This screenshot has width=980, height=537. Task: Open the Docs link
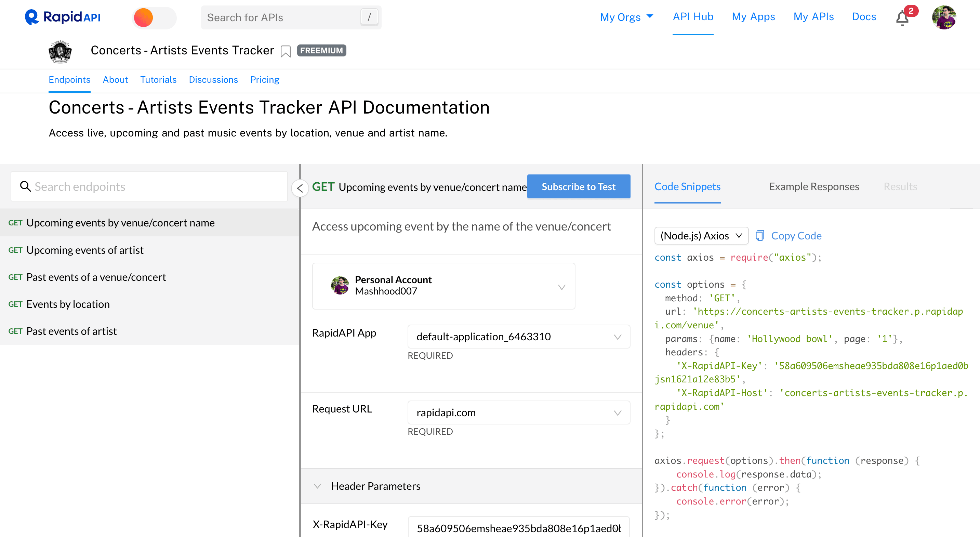point(864,17)
